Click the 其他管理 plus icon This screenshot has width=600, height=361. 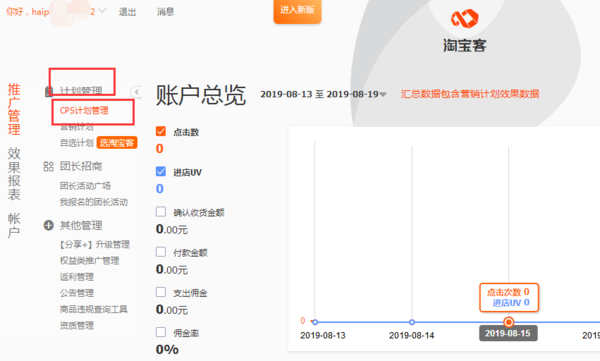click(49, 225)
